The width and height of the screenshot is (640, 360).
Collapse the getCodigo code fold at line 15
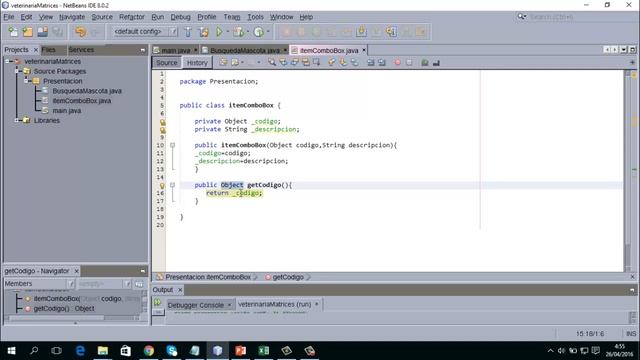172,185
